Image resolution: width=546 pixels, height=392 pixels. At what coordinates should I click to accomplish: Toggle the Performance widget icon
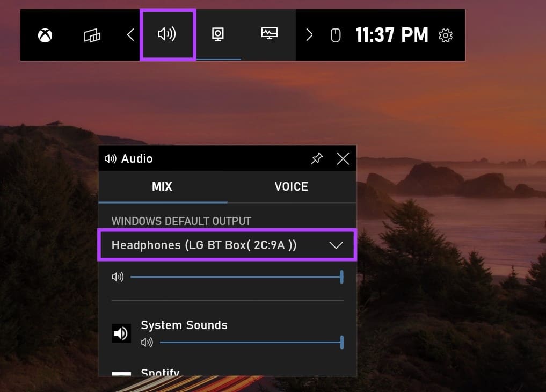point(269,35)
